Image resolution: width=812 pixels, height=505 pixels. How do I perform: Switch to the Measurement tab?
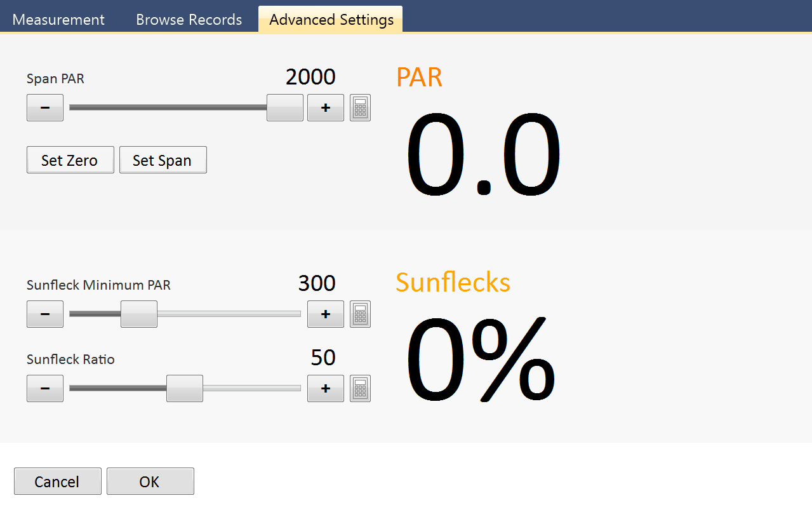[58, 20]
